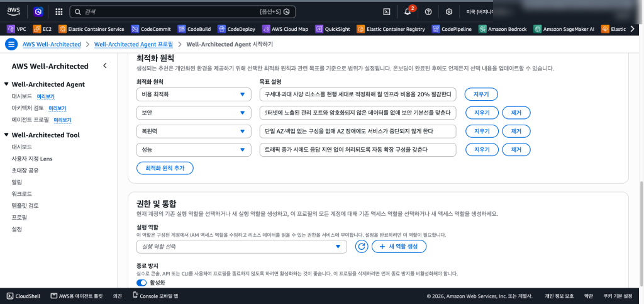Open the CodePipeline favorite shortcut
The width and height of the screenshot is (644, 304).
[452, 29]
